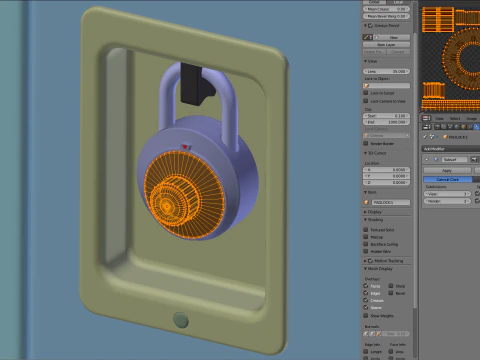Viewport: 480px width, 360px height.
Task: Enable Hidden Wire checkbox
Action: coord(366,251)
